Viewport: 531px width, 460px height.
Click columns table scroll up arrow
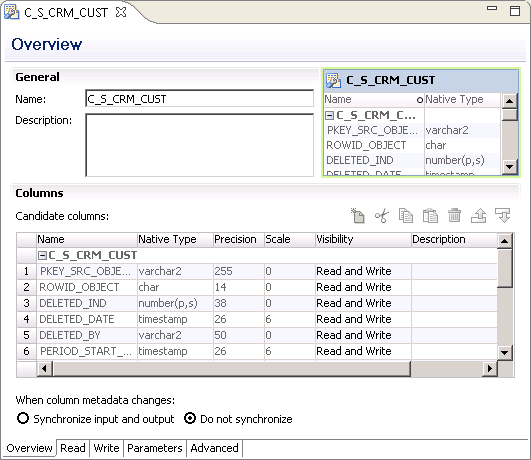point(504,241)
